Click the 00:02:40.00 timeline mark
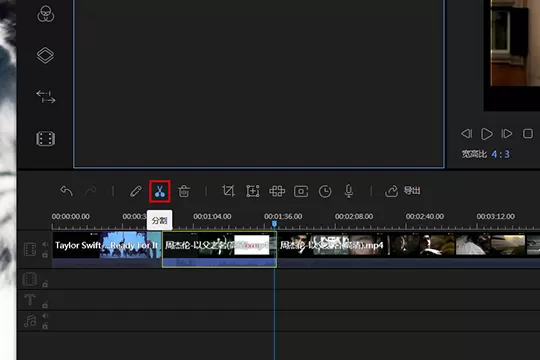The width and height of the screenshot is (540, 360). tap(425, 216)
